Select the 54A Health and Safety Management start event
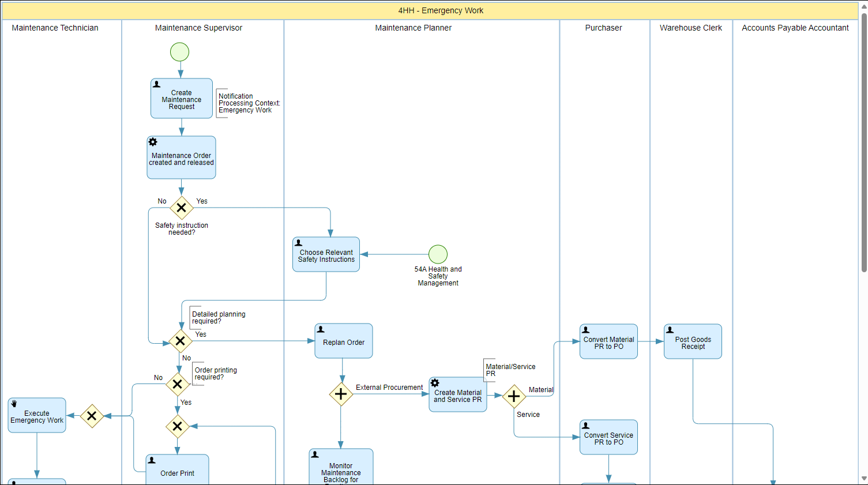The width and height of the screenshot is (868, 485). click(x=438, y=254)
